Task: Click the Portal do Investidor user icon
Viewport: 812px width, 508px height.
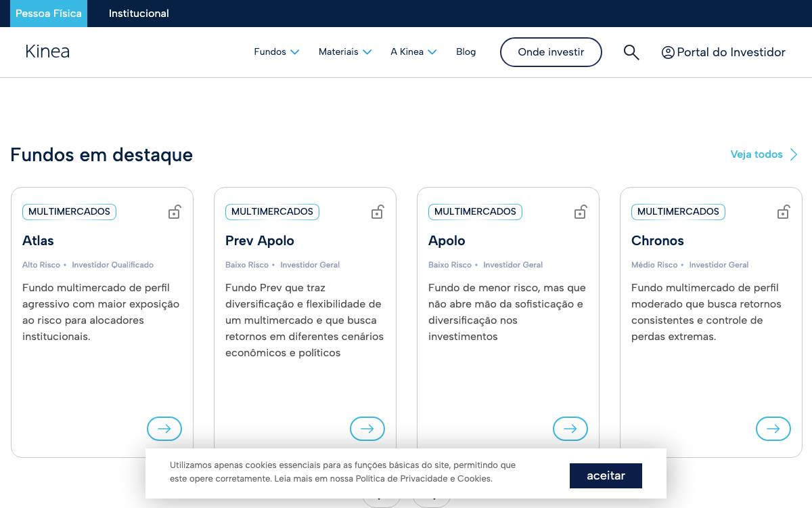Action: click(668, 52)
